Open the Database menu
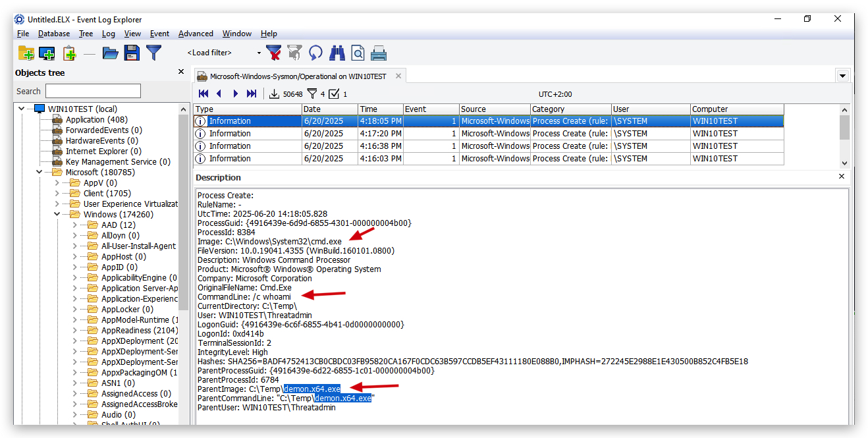Viewport: 868px width, 438px height. click(54, 34)
